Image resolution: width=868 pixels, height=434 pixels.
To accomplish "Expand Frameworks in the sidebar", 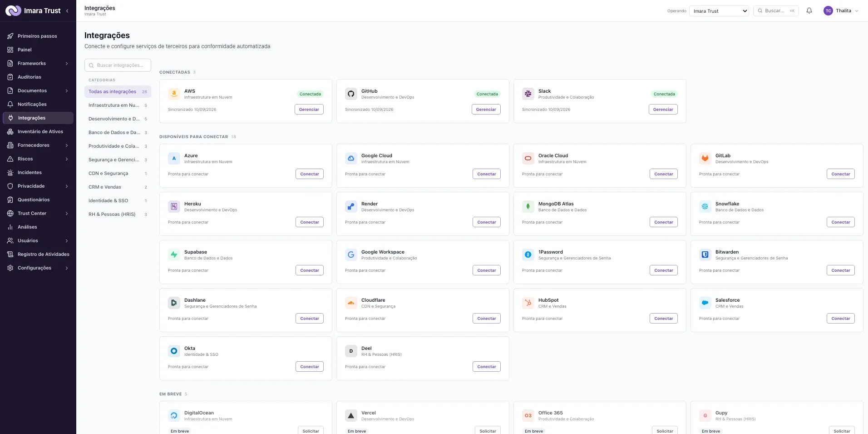I will 38,64.
